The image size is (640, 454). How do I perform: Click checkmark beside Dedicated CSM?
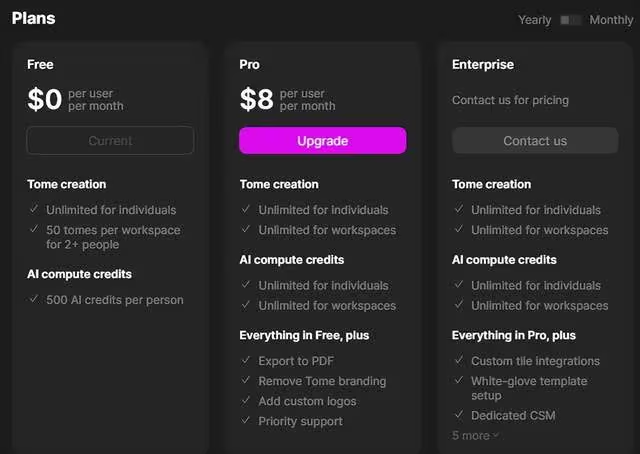459,415
